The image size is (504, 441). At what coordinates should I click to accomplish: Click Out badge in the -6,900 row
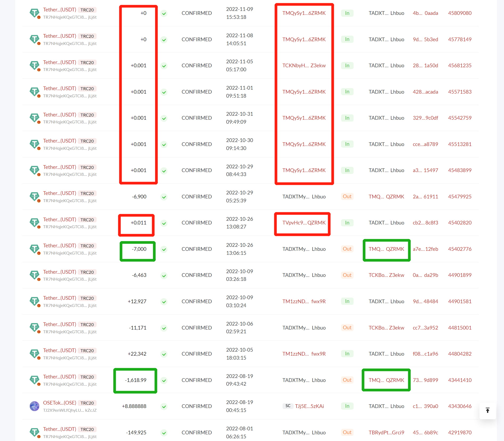point(347,197)
